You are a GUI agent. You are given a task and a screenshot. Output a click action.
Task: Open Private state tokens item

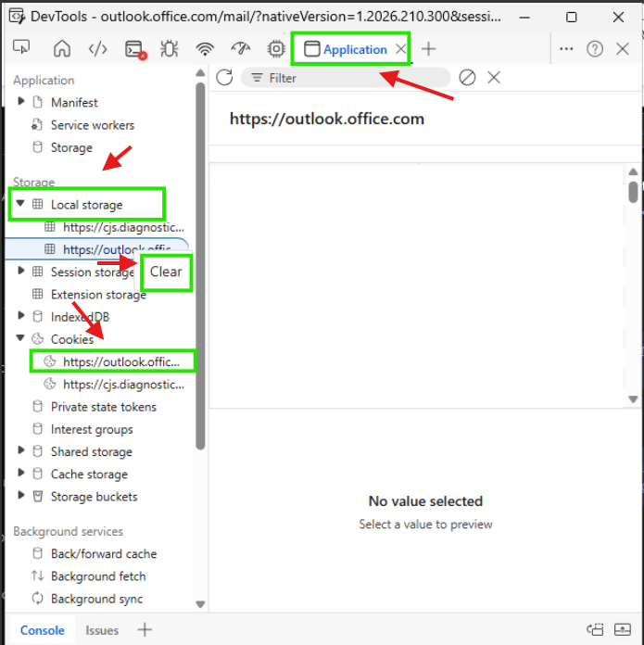pyautogui.click(x=103, y=407)
